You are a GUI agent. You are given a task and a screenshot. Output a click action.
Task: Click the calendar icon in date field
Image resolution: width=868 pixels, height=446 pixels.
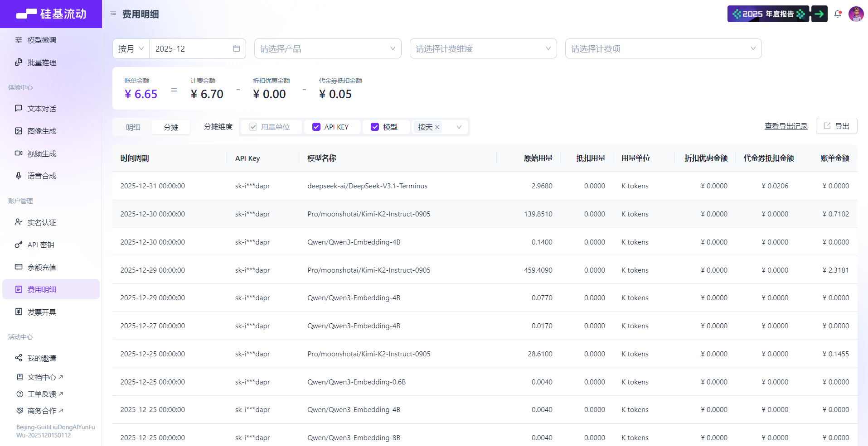pyautogui.click(x=237, y=48)
